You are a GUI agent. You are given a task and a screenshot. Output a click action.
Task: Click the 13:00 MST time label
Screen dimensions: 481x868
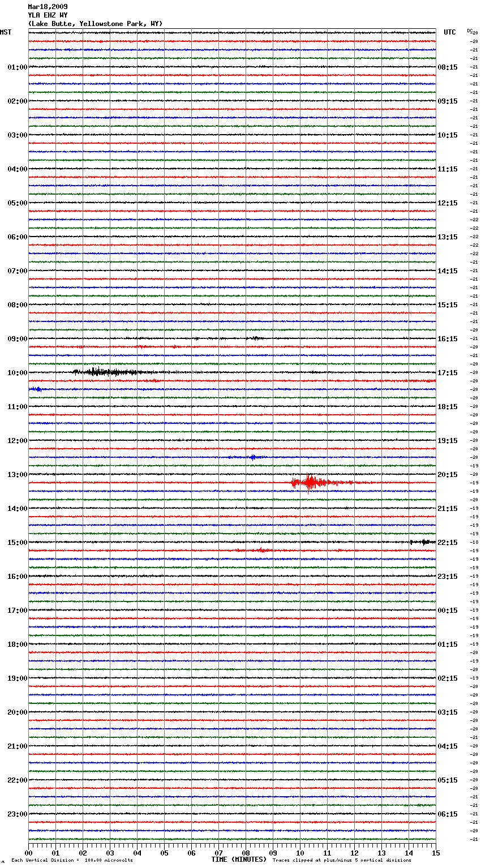pyautogui.click(x=18, y=475)
